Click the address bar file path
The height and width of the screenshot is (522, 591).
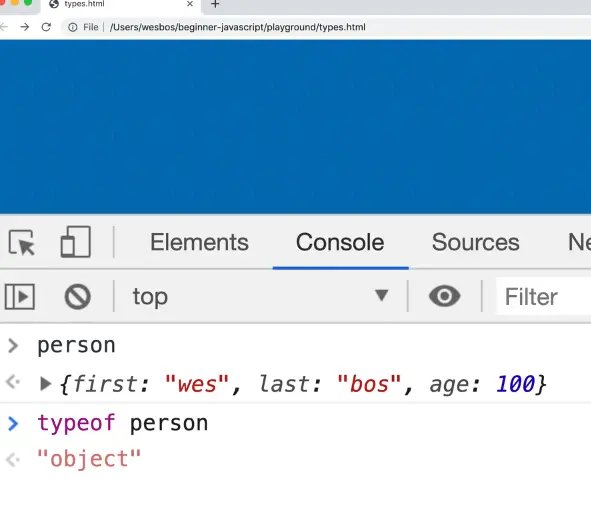pos(237,27)
